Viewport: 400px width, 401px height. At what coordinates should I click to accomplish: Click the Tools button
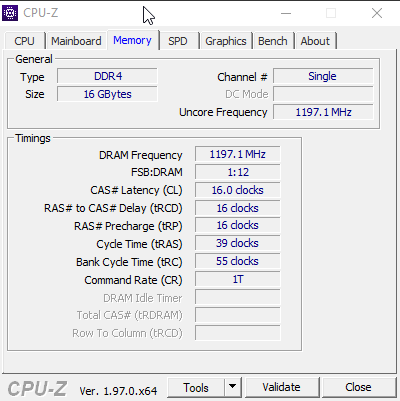point(196,388)
